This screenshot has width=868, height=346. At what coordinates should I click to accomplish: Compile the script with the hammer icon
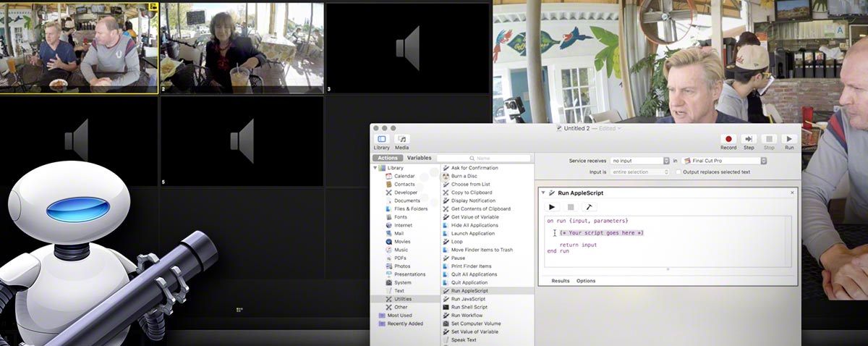pos(589,207)
